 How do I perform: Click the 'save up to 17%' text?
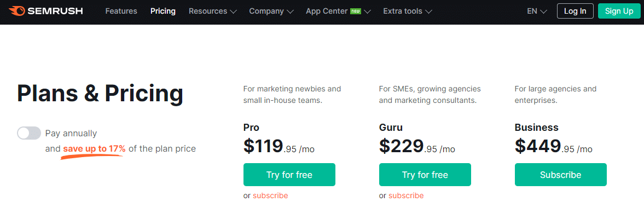(94, 149)
